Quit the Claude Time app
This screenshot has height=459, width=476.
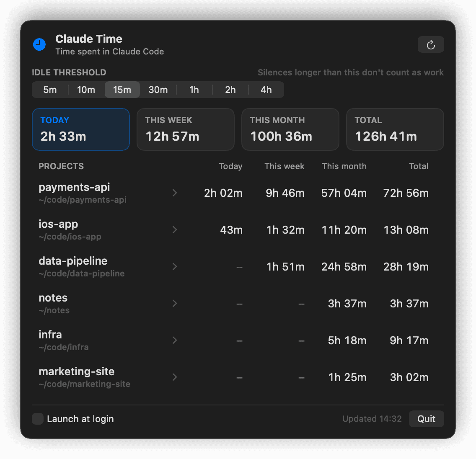click(426, 419)
